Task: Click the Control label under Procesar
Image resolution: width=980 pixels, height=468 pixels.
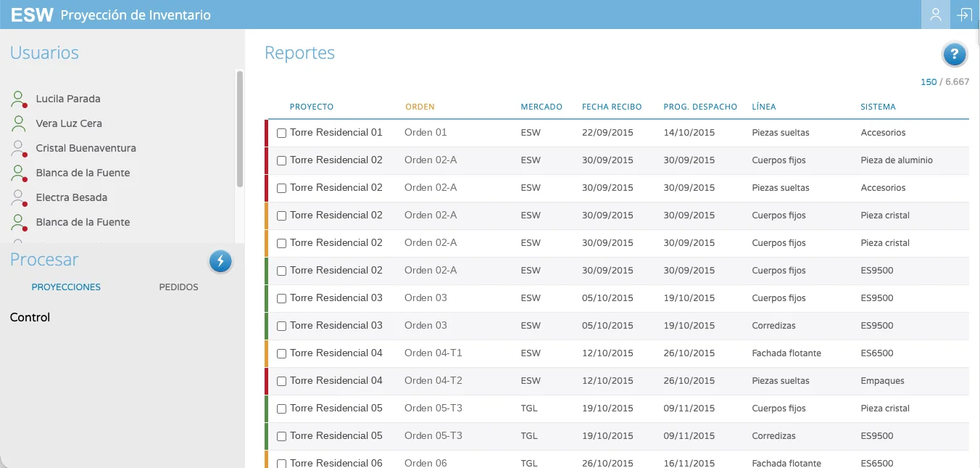Action: pyautogui.click(x=30, y=317)
